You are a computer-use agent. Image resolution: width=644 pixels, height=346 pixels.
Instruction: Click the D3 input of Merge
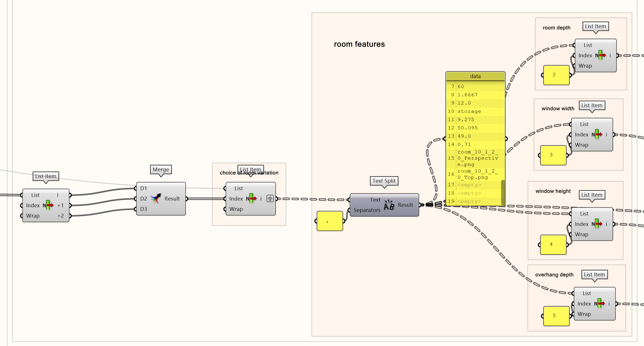(144, 209)
